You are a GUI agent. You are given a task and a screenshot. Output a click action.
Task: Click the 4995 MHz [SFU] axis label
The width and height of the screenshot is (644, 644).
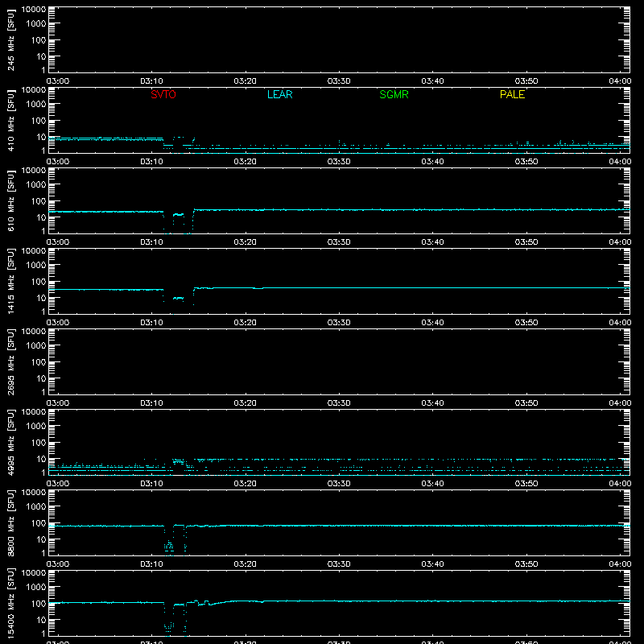[10, 443]
